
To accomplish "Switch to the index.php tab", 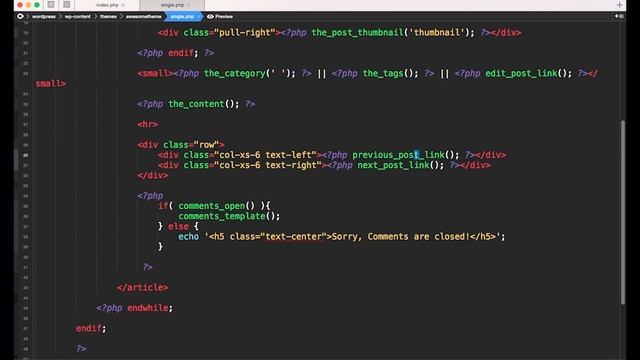I will (107, 5).
